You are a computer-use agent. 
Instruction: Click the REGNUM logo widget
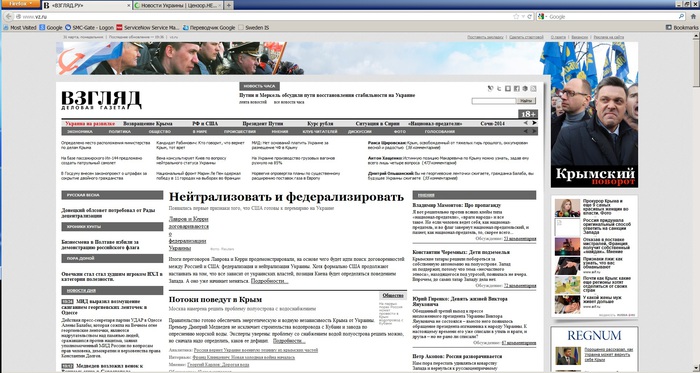coord(594,336)
